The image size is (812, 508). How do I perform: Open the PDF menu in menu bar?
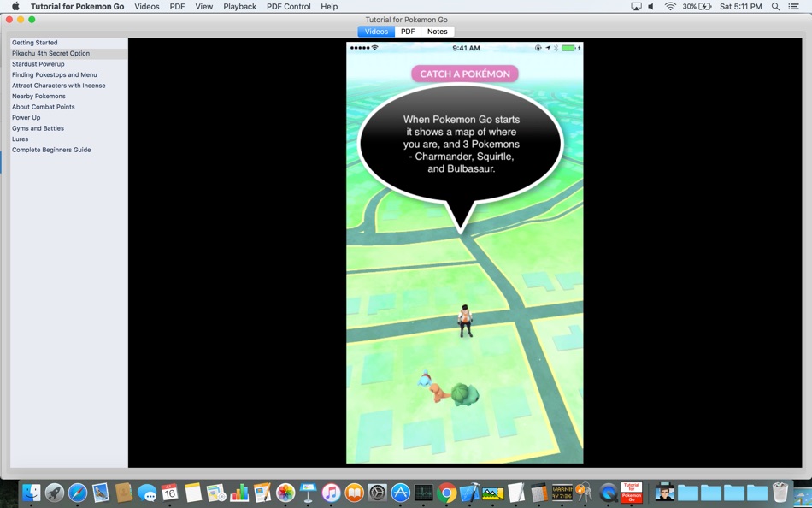click(x=177, y=6)
